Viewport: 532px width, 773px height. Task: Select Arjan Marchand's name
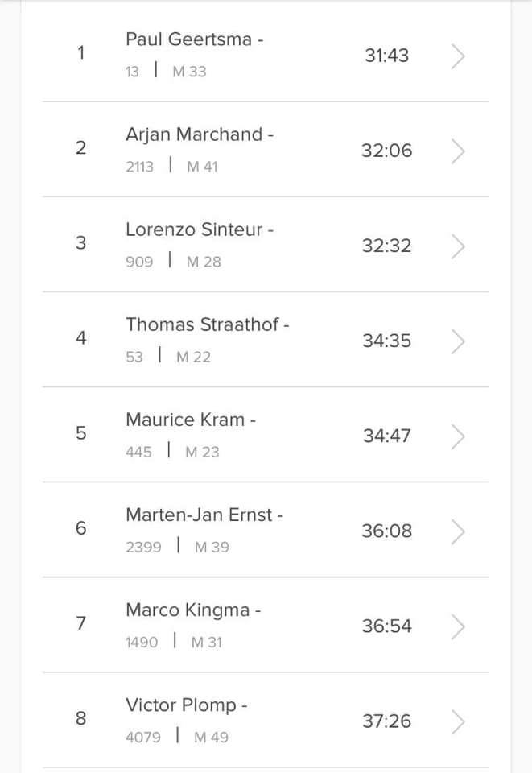(x=194, y=135)
